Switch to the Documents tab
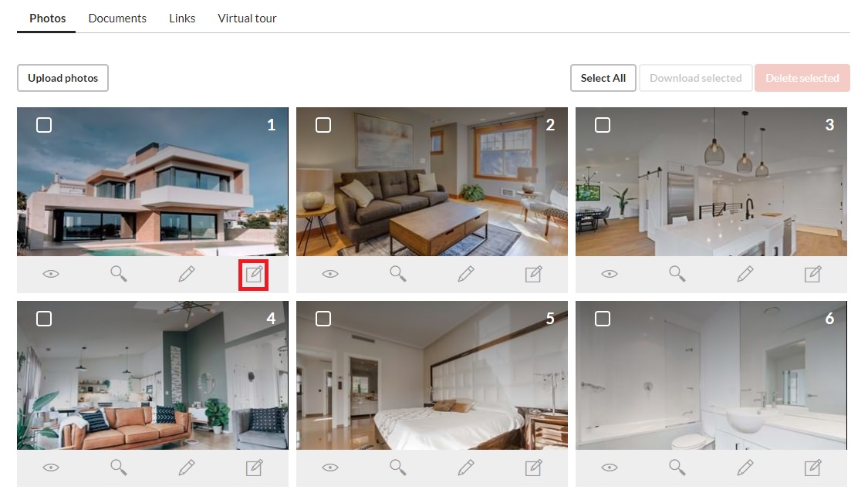 click(x=117, y=19)
